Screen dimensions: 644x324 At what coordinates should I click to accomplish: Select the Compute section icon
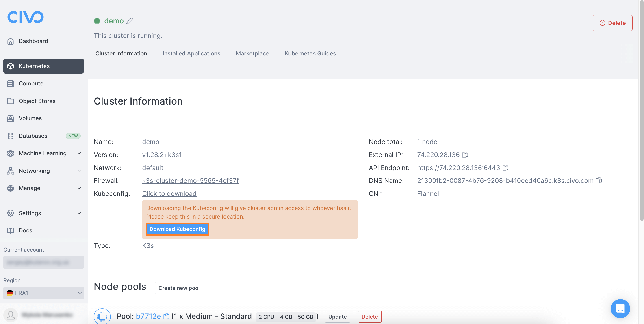[x=11, y=83]
